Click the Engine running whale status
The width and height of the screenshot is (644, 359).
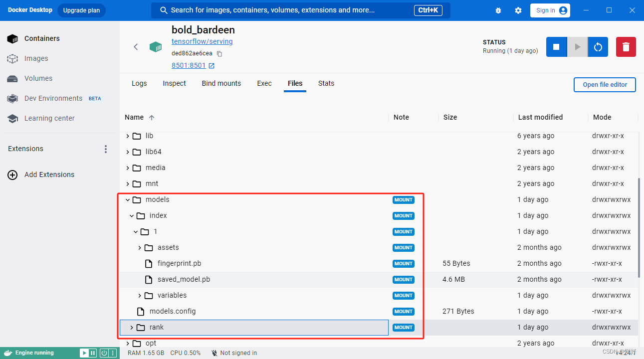coord(30,353)
